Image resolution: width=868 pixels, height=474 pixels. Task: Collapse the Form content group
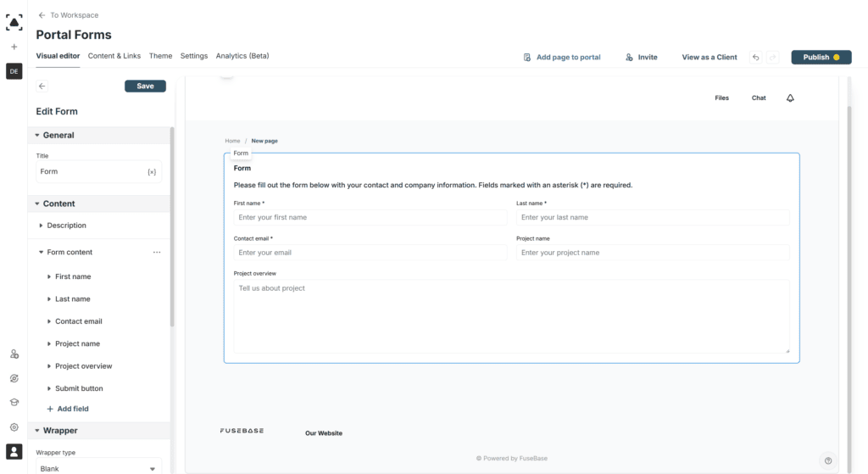click(x=41, y=253)
